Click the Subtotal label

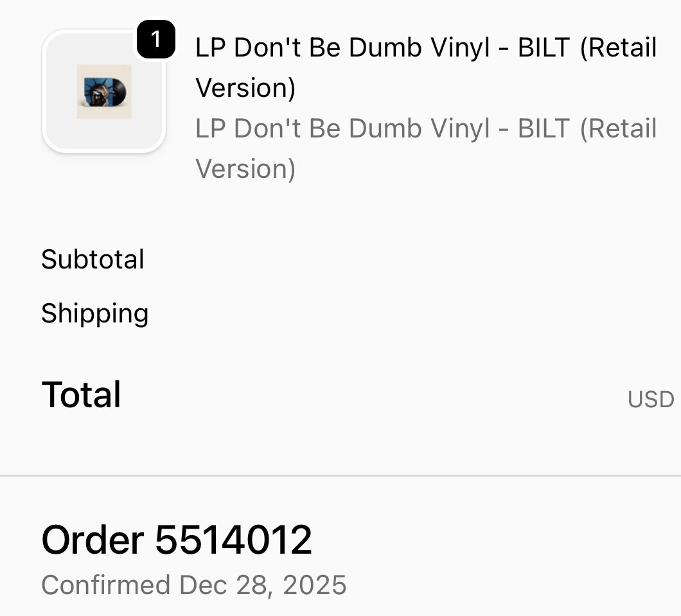(x=93, y=259)
